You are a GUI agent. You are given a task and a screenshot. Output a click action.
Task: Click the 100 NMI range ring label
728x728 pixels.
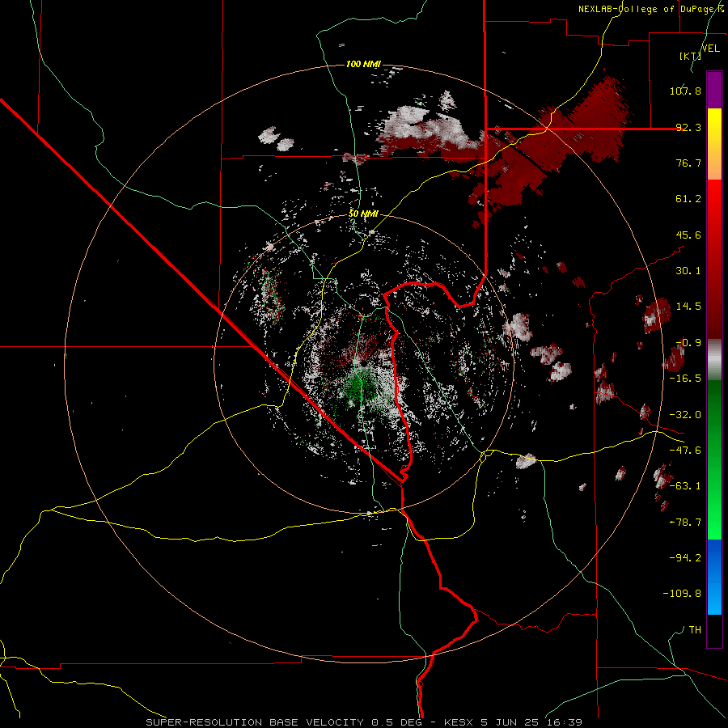pyautogui.click(x=363, y=64)
